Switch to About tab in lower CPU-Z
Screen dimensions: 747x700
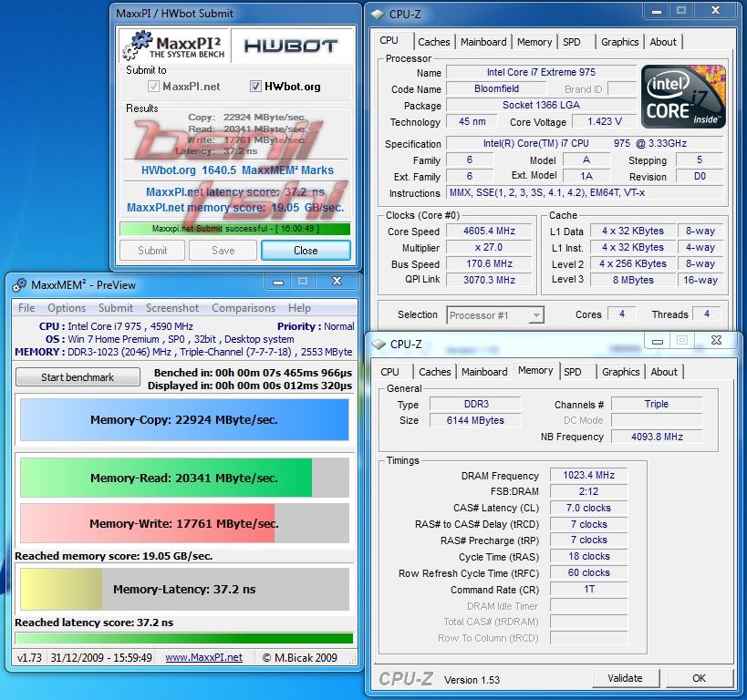click(664, 372)
